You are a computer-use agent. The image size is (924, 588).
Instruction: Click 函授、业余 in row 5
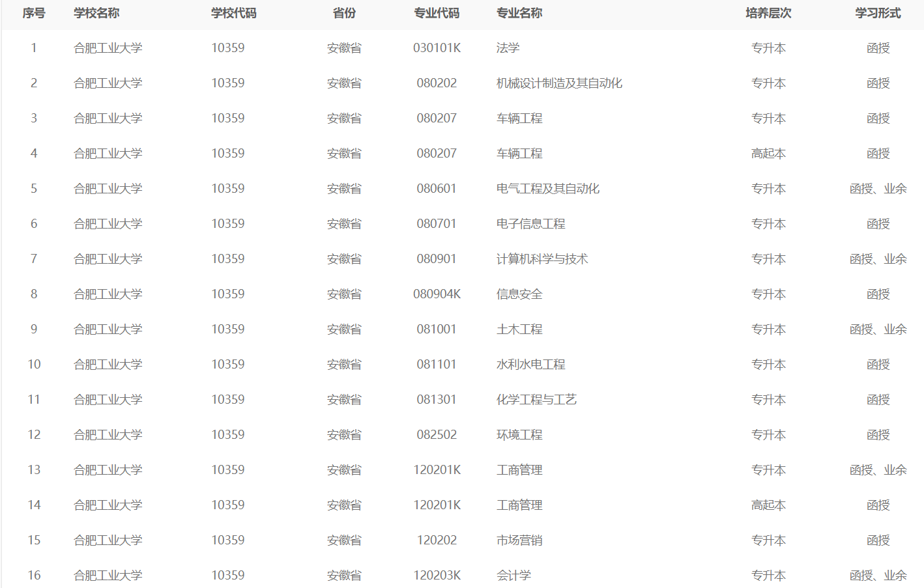[878, 189]
